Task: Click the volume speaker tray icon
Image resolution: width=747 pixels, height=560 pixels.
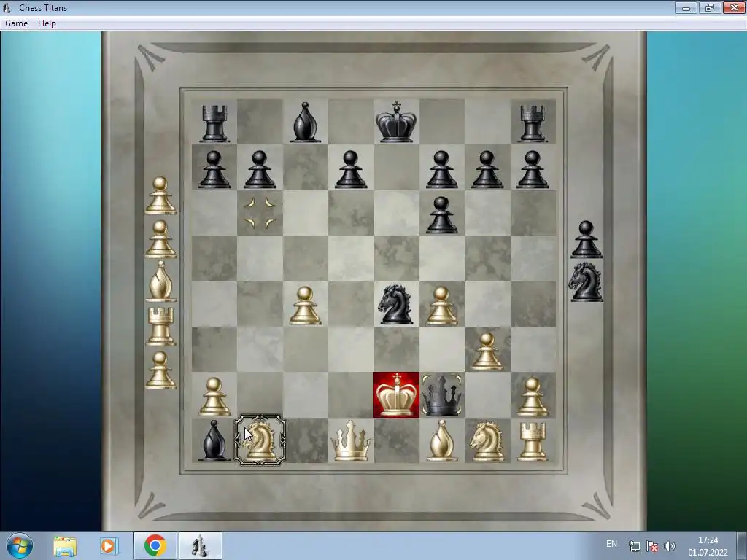Action: (670, 546)
